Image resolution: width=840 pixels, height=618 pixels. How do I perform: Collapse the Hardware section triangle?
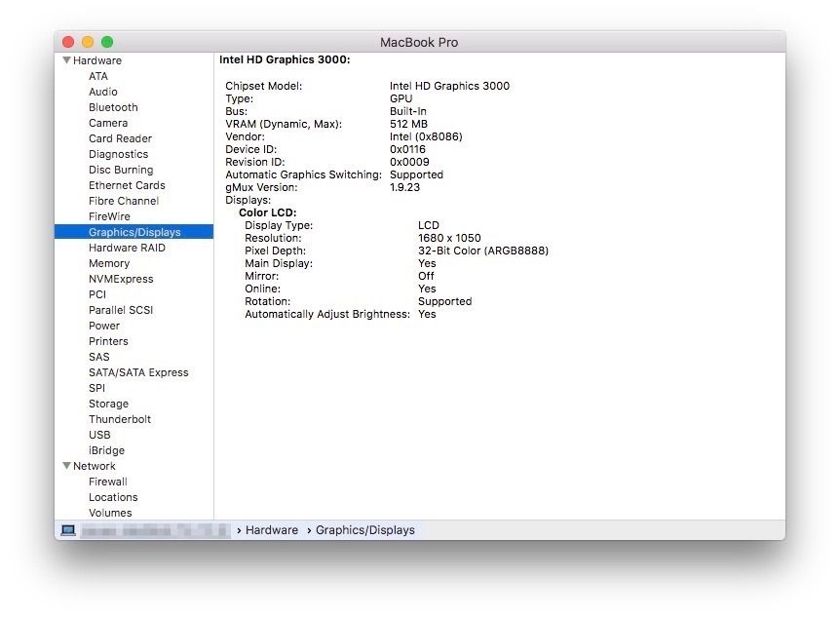tap(66, 60)
